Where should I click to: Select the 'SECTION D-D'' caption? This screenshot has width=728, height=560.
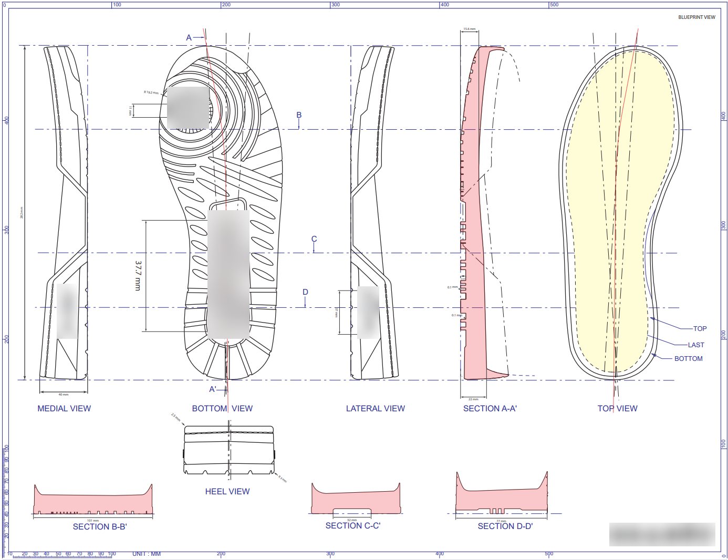pyautogui.click(x=505, y=526)
